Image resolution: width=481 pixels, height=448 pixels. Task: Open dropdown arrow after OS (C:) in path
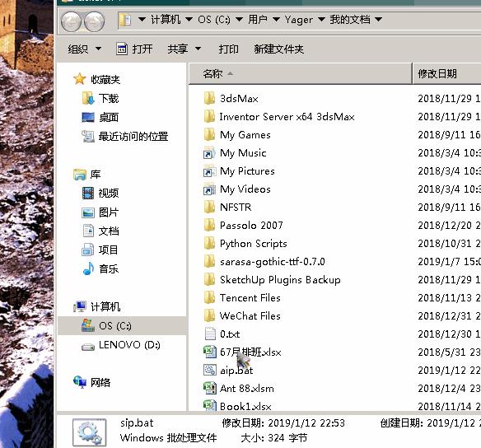click(240, 20)
